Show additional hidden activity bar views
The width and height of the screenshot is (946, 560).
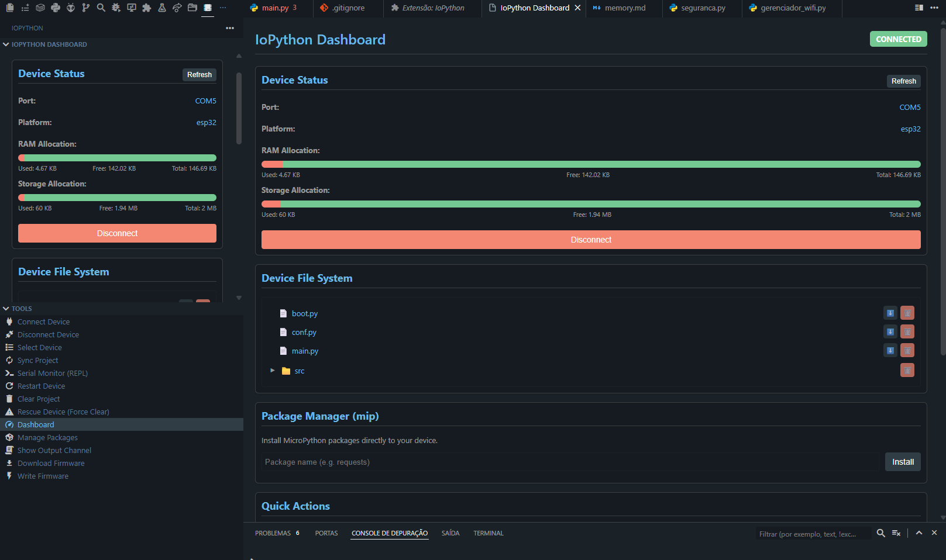(x=223, y=8)
